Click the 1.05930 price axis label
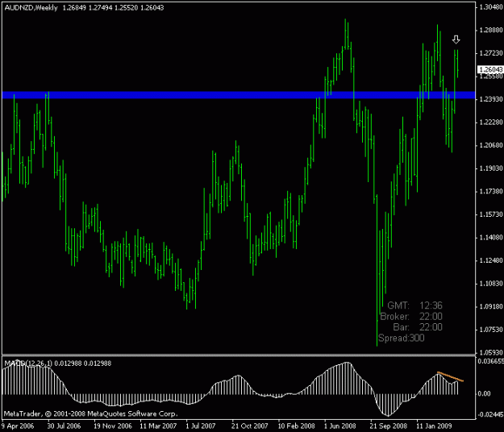 (x=491, y=353)
